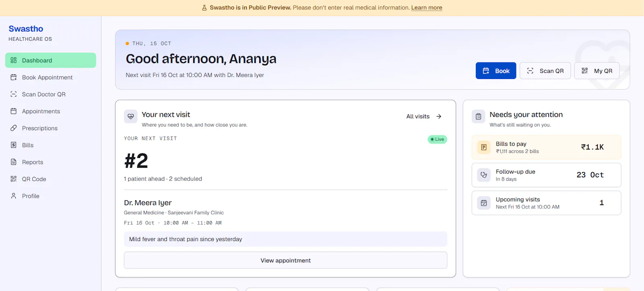This screenshot has width=644, height=291.
Task: Click the 'Good afternoon, Ananya' heading
Action: click(201, 59)
